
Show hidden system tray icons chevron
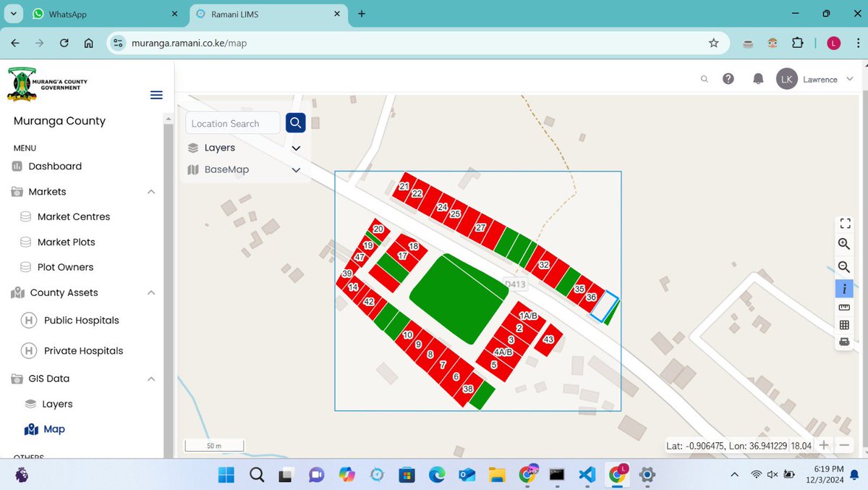[735, 475]
